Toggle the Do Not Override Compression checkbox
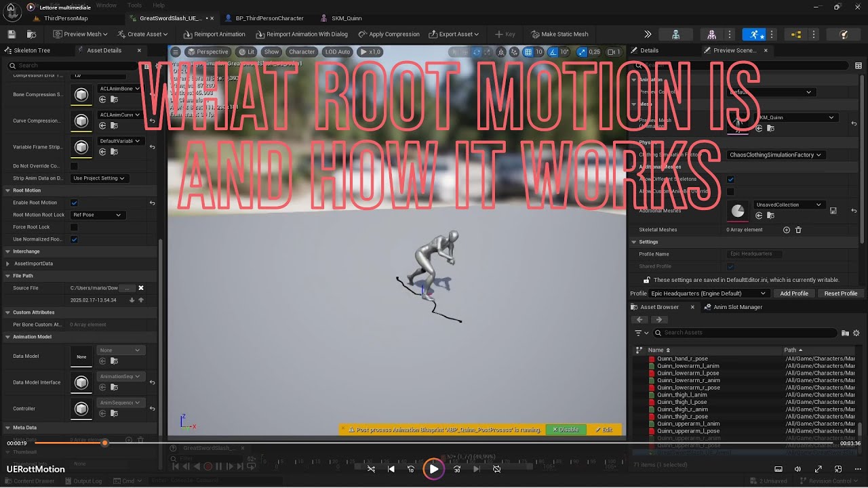The image size is (868, 488). pyautogui.click(x=74, y=166)
